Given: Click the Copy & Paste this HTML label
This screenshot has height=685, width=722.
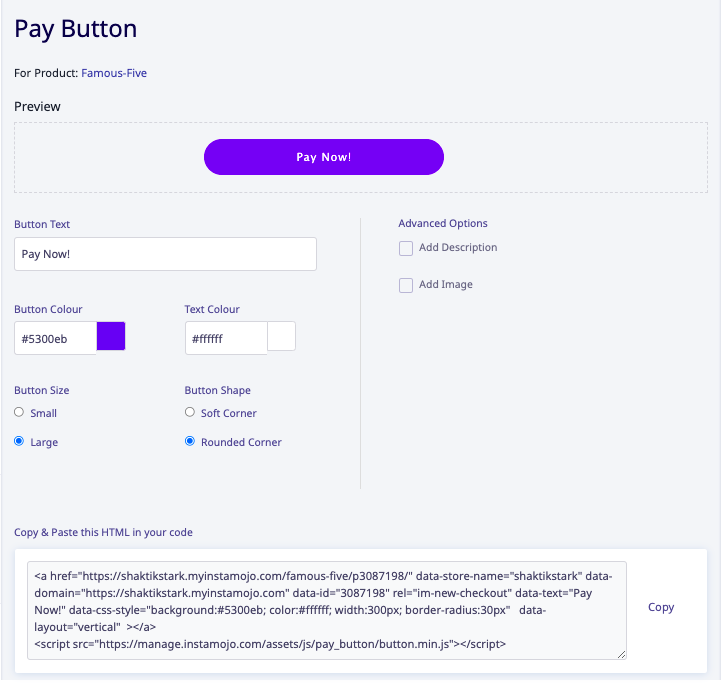Looking at the screenshot, I should pos(103,532).
